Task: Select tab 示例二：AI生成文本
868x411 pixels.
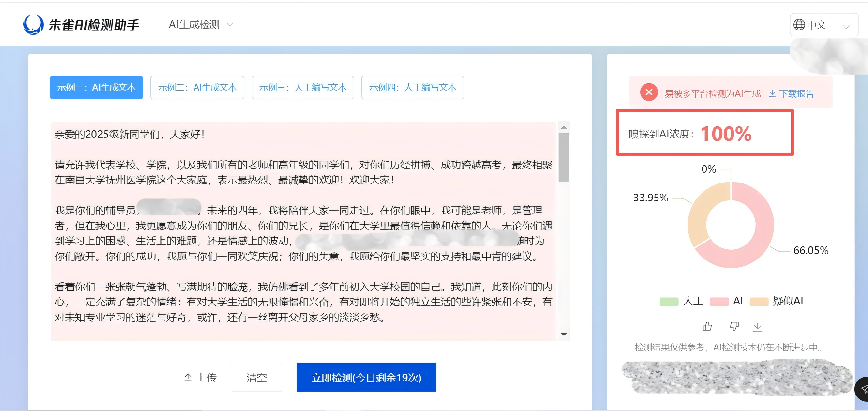Action: 197,88
